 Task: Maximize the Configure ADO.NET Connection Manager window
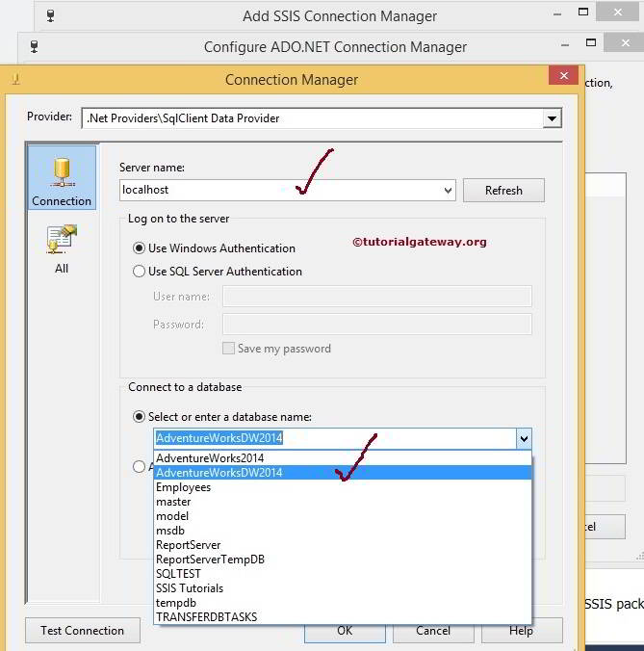[x=591, y=42]
